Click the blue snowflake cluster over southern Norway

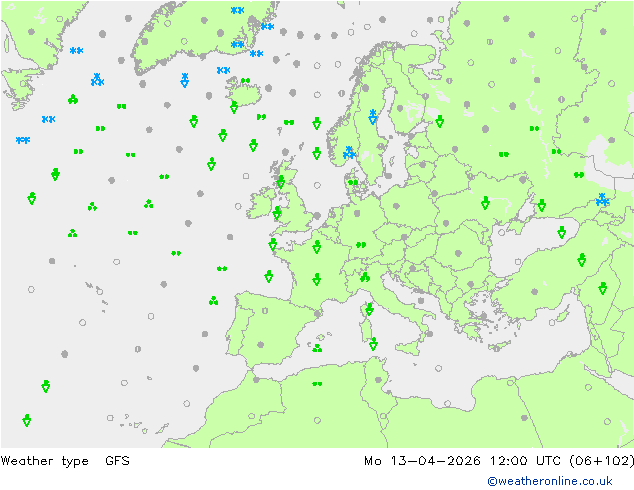(349, 153)
